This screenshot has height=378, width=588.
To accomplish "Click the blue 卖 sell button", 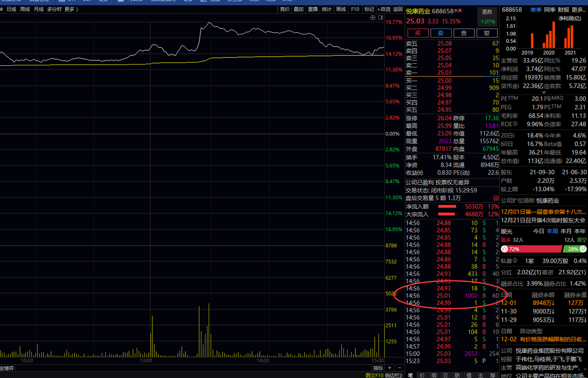I will (x=441, y=33).
